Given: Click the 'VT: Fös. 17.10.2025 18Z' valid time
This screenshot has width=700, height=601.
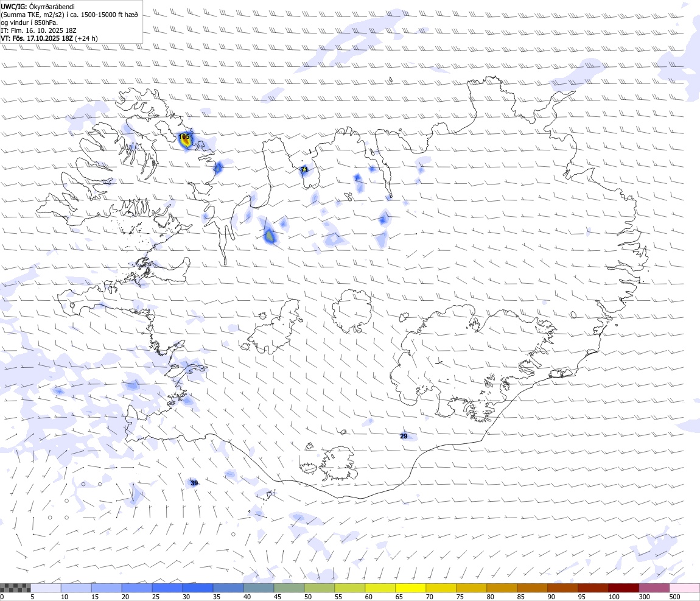Looking at the screenshot, I should [x=37, y=38].
